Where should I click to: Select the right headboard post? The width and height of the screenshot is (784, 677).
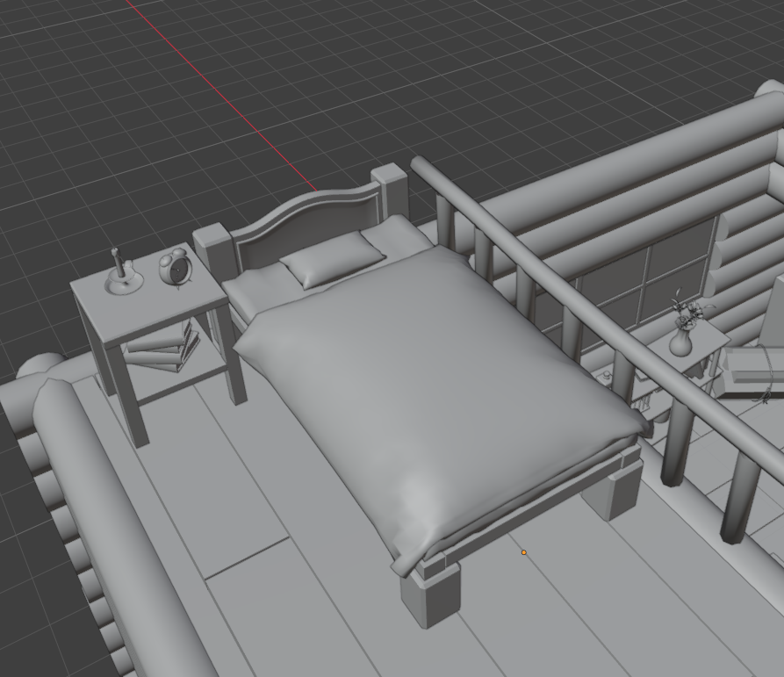[x=390, y=191]
